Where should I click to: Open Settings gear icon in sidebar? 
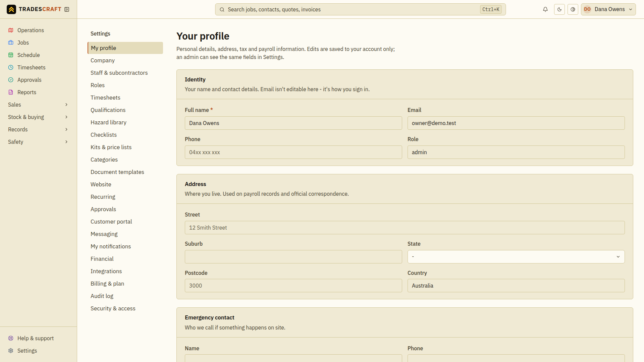click(11, 351)
